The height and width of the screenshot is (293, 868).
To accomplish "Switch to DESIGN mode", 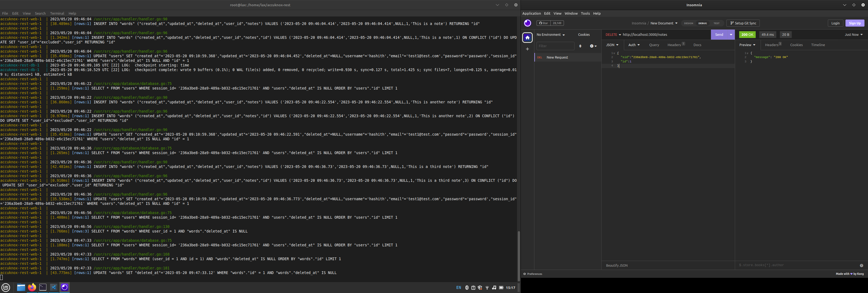I will 688,23.
